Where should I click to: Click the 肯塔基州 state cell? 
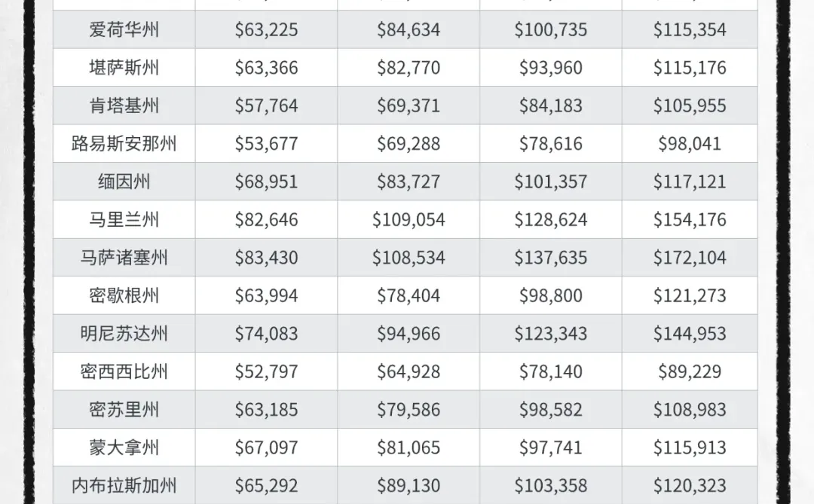(124, 105)
